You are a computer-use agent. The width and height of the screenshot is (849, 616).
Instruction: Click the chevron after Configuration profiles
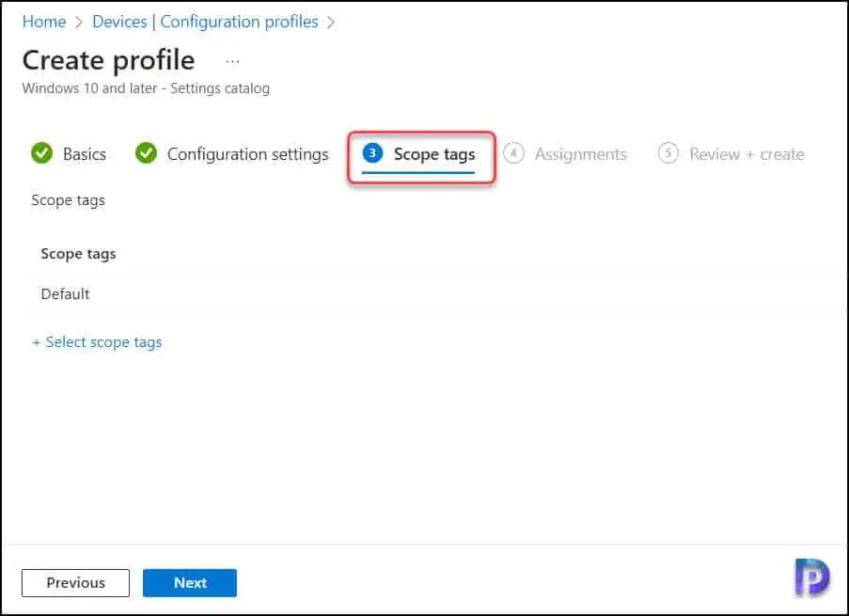coord(331,23)
